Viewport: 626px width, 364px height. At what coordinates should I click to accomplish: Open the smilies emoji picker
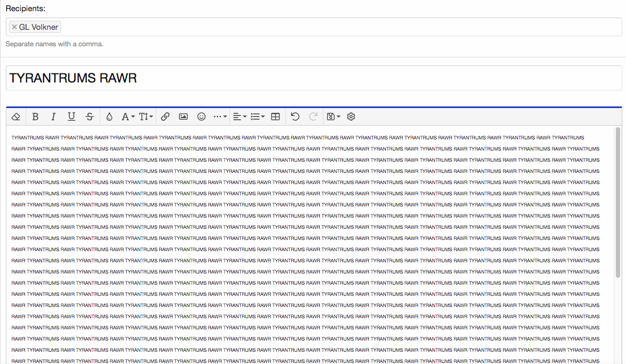pos(202,117)
